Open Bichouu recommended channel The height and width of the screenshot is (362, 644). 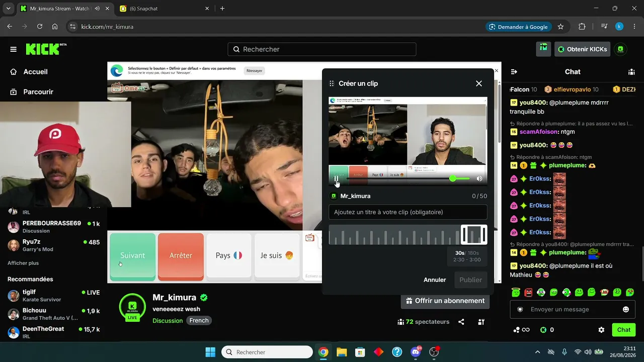click(54, 314)
